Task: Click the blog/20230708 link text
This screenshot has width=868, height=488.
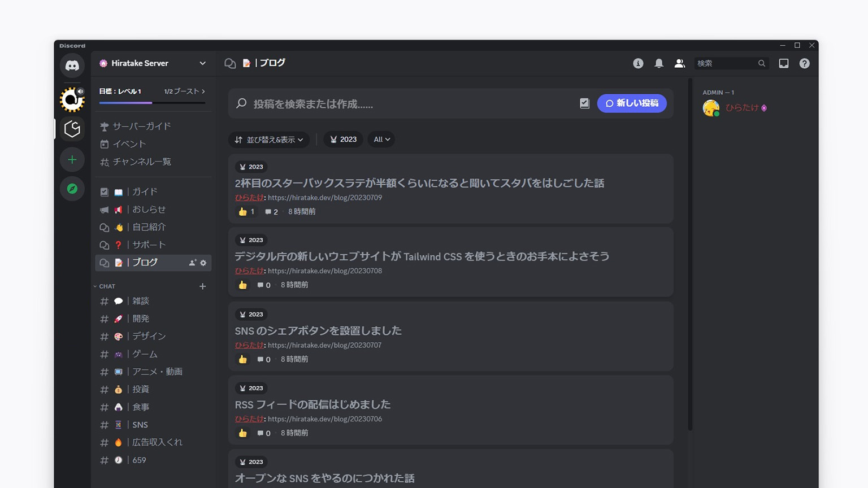Action: 325,271
